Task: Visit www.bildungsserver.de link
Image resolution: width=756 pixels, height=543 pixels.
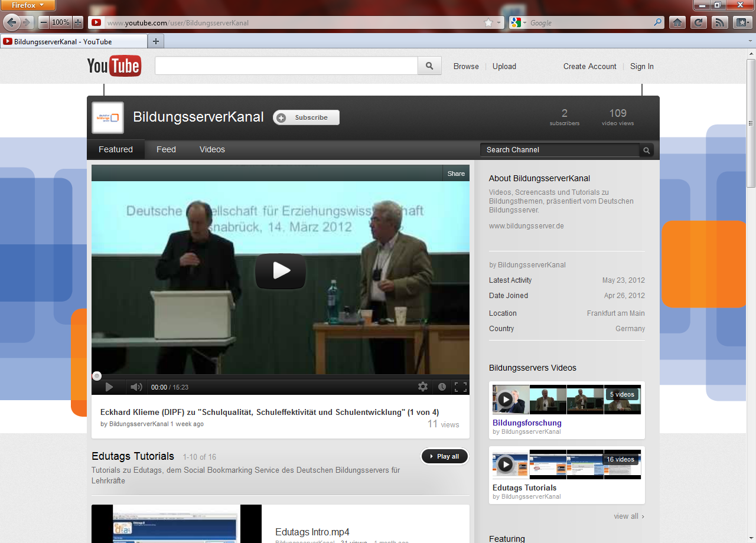Action: [526, 226]
